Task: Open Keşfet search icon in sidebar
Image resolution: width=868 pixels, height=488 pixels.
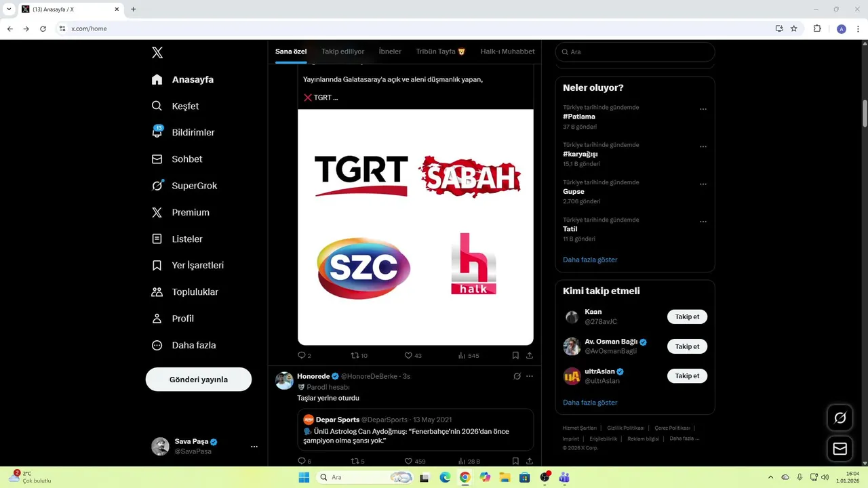Action: 157,106
